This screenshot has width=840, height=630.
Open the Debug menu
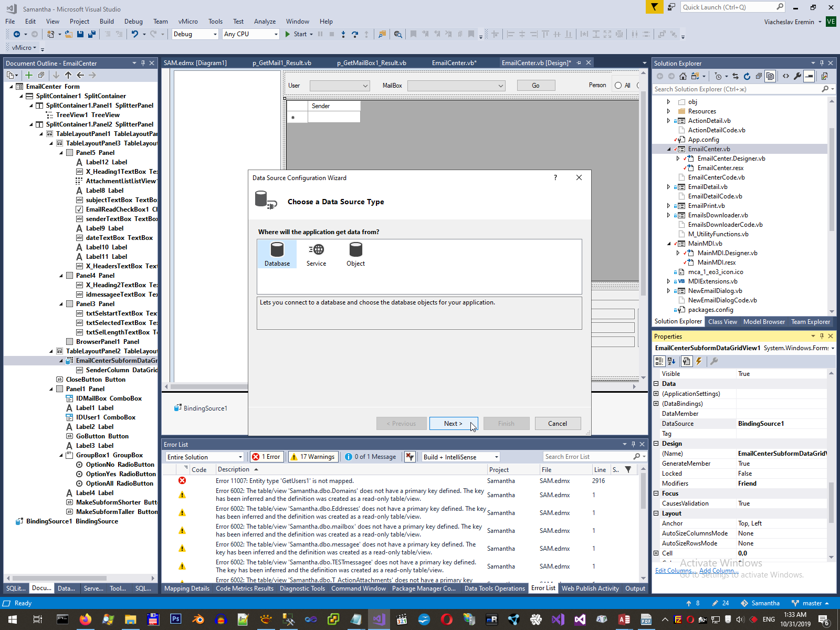[x=133, y=22]
